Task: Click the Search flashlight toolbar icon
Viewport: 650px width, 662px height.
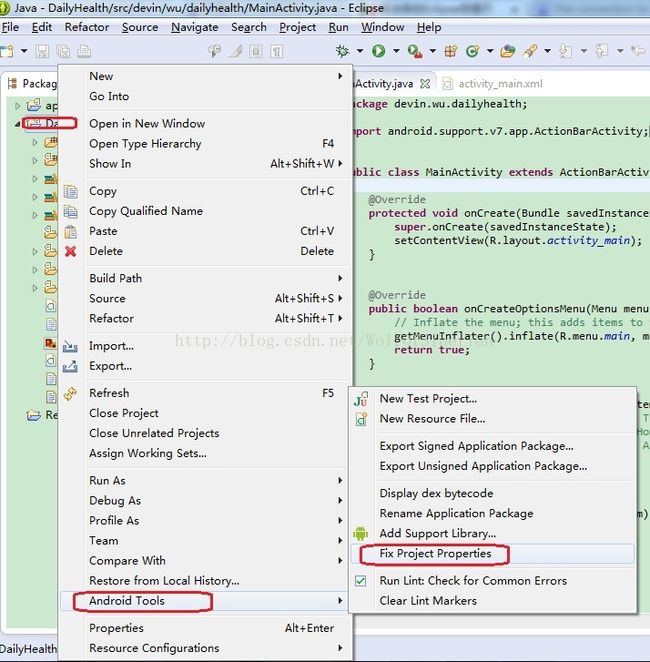Action: point(530,51)
